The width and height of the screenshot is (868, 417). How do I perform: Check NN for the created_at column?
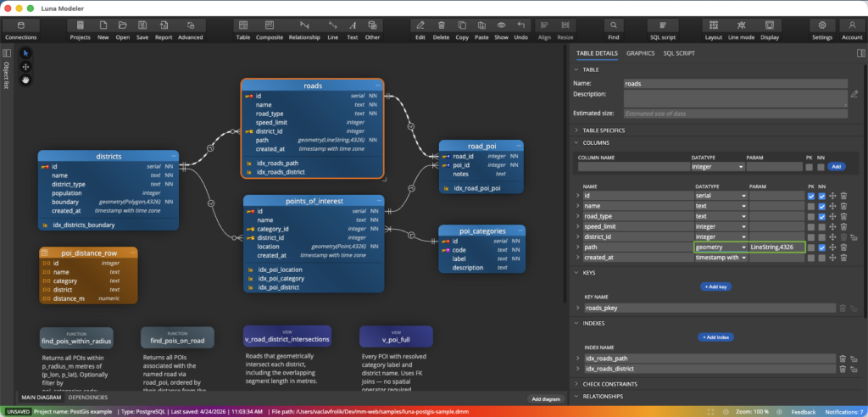(821, 258)
